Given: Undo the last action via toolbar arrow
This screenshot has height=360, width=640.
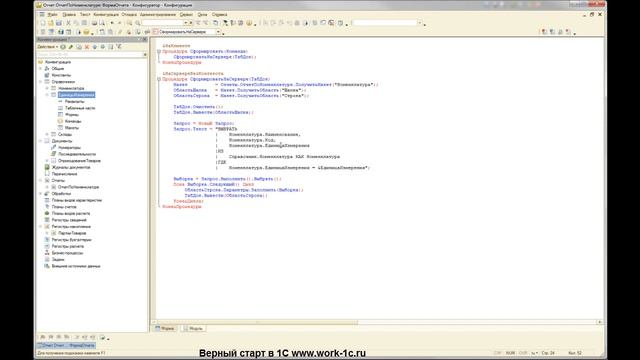Looking at the screenshot, I should pyautogui.click(x=112, y=23).
